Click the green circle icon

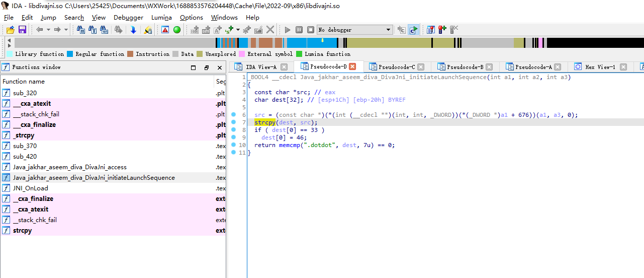[x=177, y=30]
